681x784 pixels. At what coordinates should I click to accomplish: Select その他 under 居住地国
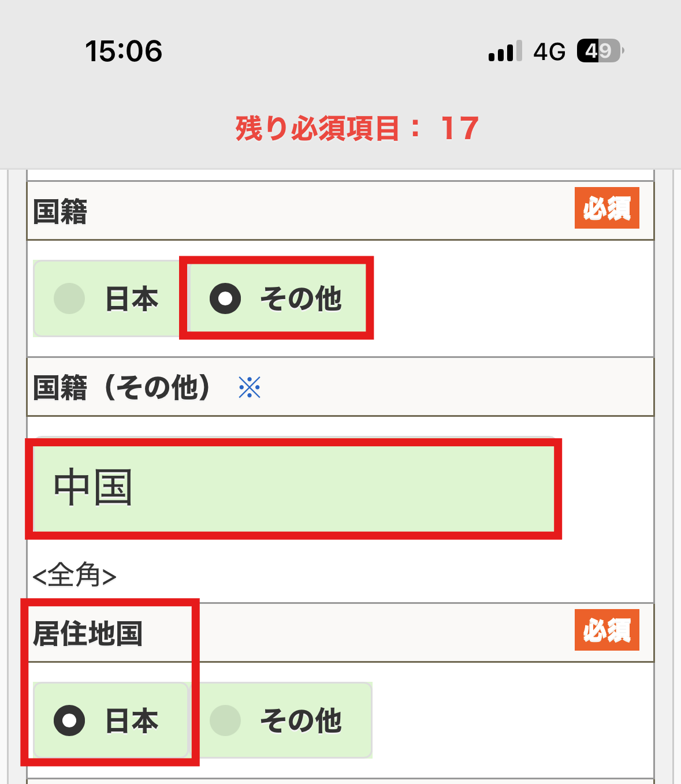283,719
